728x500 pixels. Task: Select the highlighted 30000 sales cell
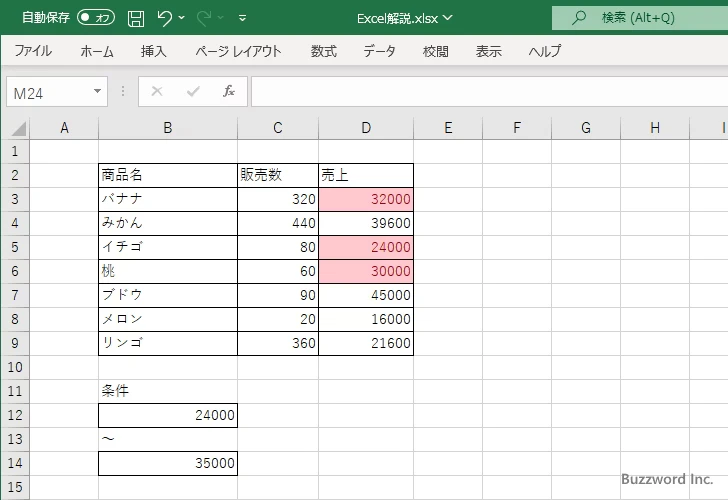[x=366, y=271]
